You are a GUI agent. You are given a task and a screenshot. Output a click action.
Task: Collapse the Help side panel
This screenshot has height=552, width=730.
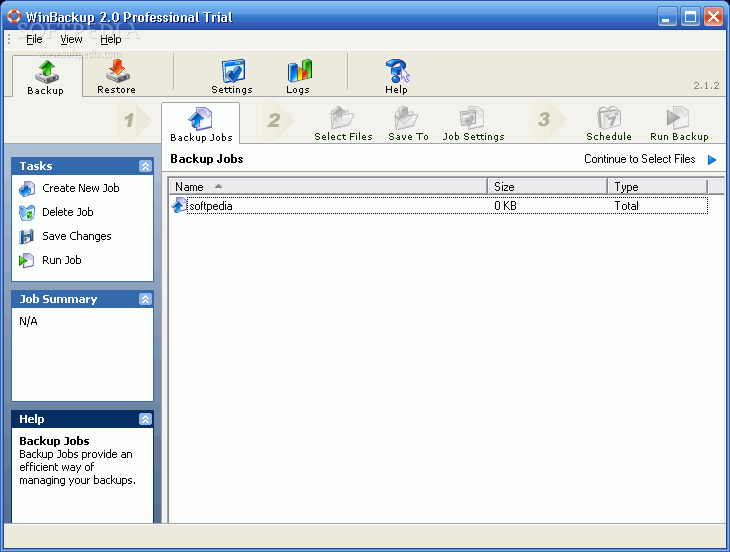click(145, 419)
